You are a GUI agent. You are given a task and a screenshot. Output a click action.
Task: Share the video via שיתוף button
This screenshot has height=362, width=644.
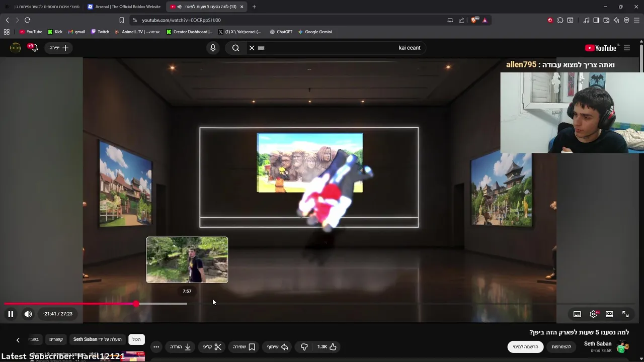(x=278, y=346)
